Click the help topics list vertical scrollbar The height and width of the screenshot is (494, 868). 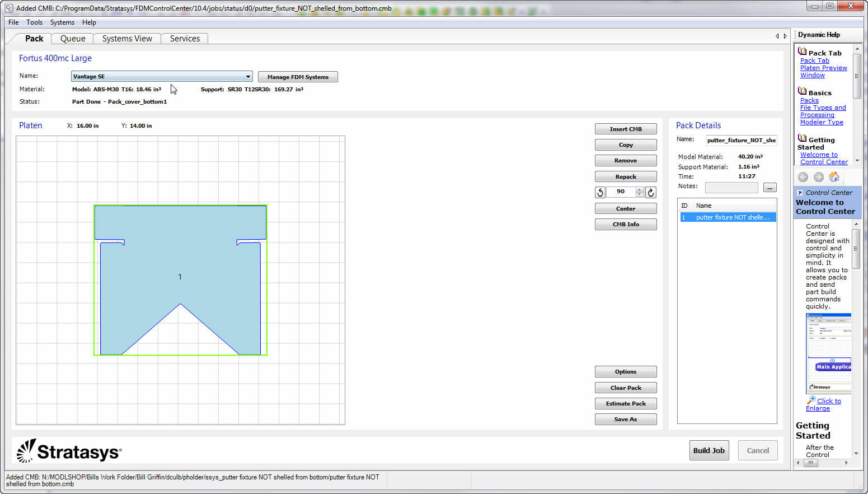pyautogui.click(x=857, y=105)
